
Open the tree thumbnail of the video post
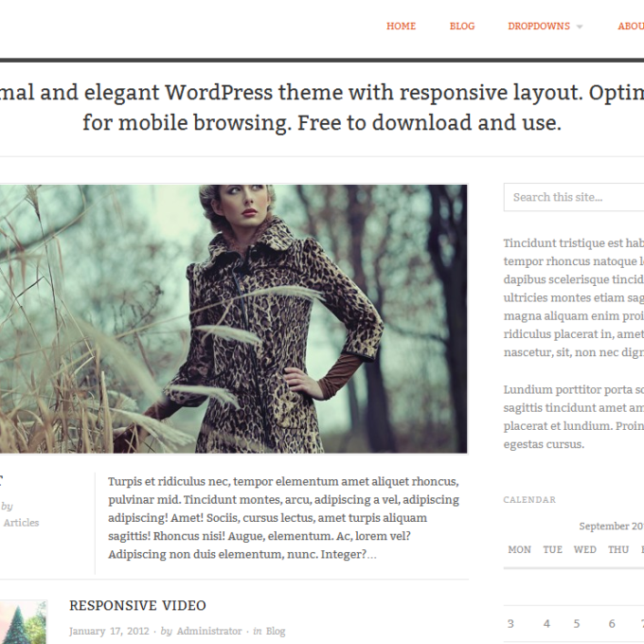tap(23, 622)
